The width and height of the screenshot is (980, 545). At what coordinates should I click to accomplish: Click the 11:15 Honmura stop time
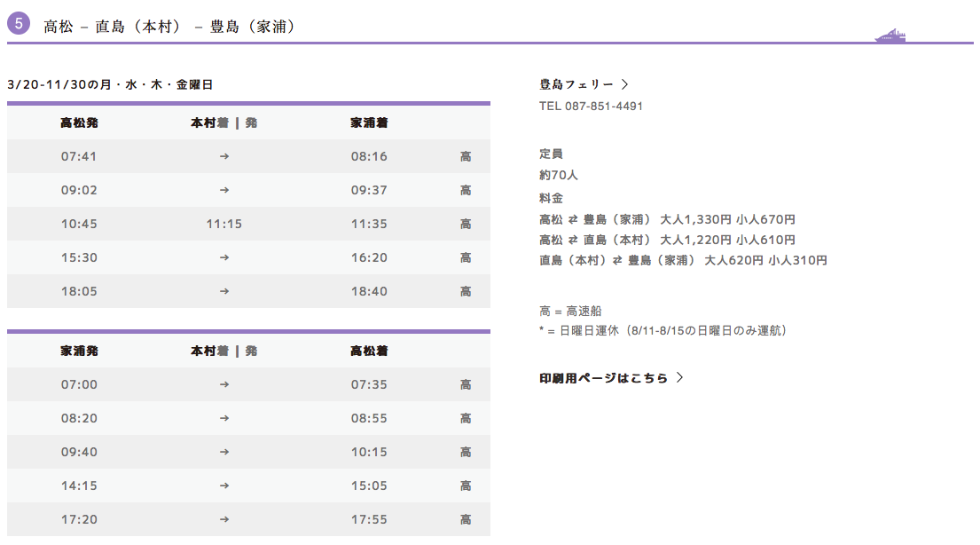point(224,224)
